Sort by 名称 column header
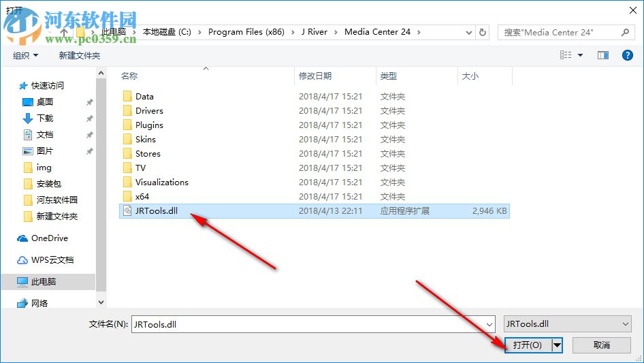Image resolution: width=644 pixels, height=363 pixels. point(129,76)
